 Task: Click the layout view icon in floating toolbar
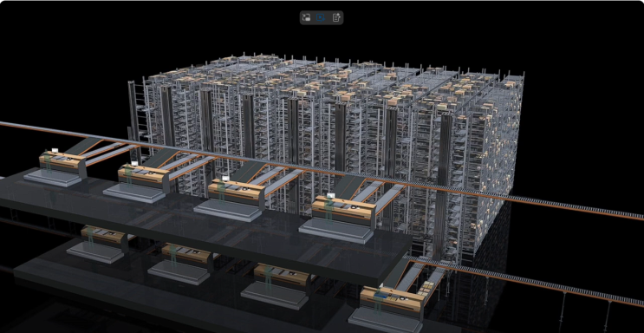[x=306, y=17]
